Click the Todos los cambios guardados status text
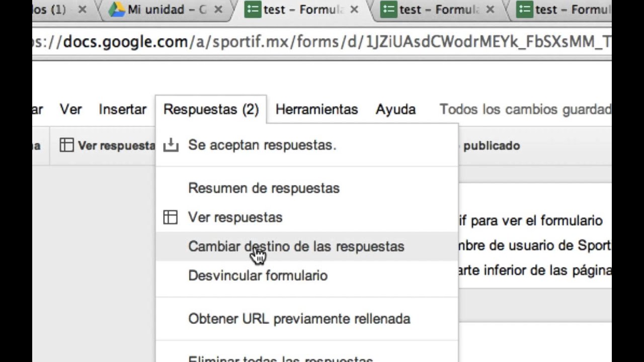Image resolution: width=644 pixels, height=362 pixels. [x=525, y=109]
